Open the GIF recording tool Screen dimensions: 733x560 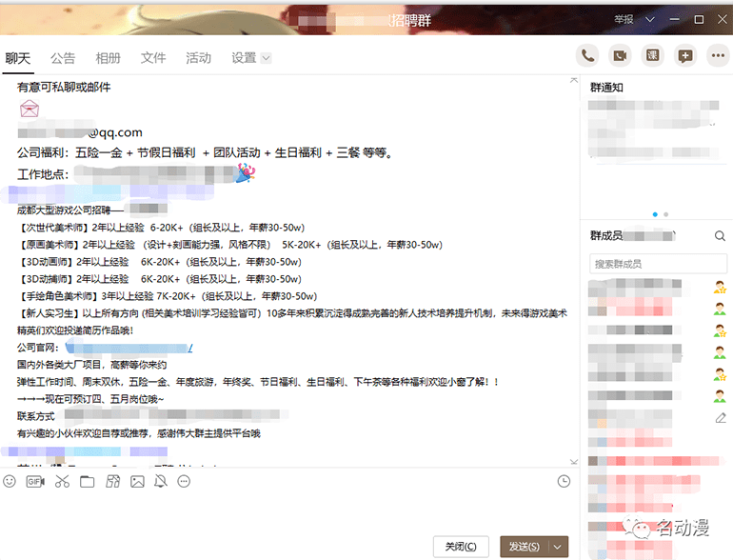click(35, 482)
